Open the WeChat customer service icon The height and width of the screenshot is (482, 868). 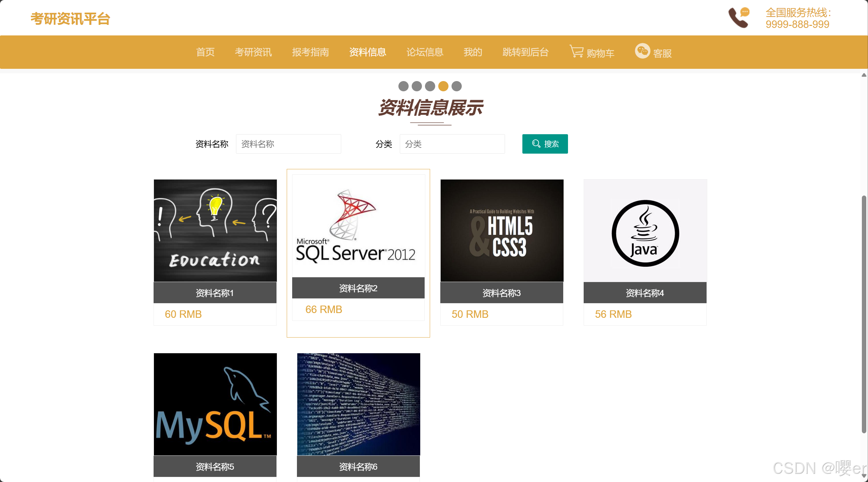coord(642,51)
